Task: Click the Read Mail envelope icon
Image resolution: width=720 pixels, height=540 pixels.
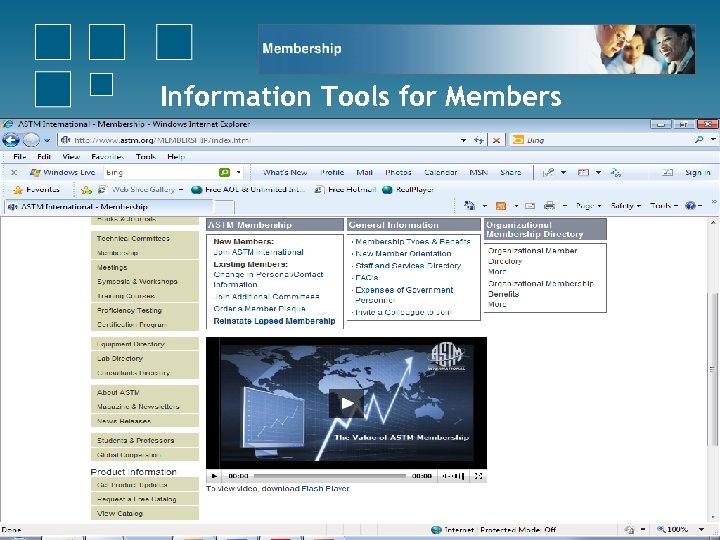Action: click(x=530, y=206)
